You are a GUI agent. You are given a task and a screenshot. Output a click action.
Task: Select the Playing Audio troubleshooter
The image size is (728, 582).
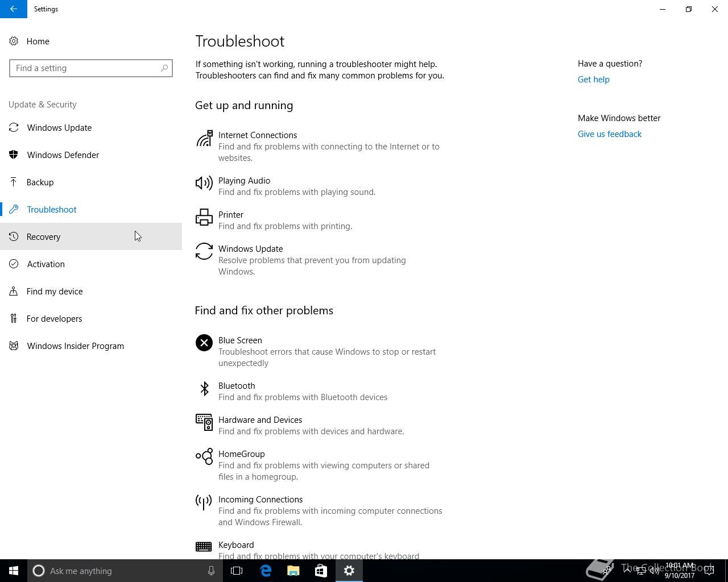[320, 186]
